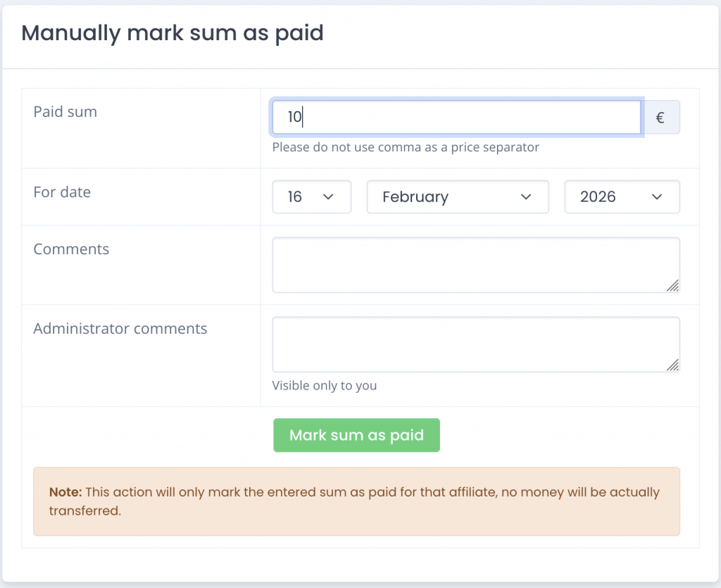721x588 pixels.
Task: Click the Mark sum as paid button
Action: [356, 435]
